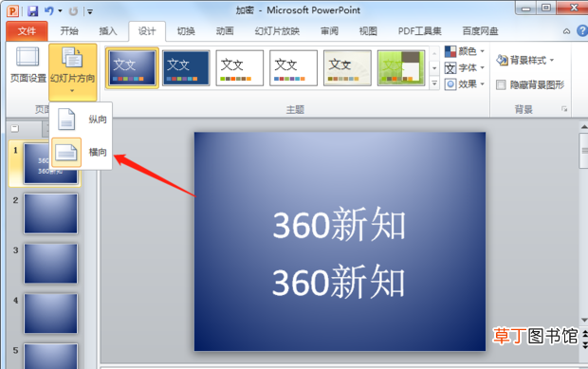Open the PDF工具集 tab
The width and height of the screenshot is (588, 369).
[419, 31]
